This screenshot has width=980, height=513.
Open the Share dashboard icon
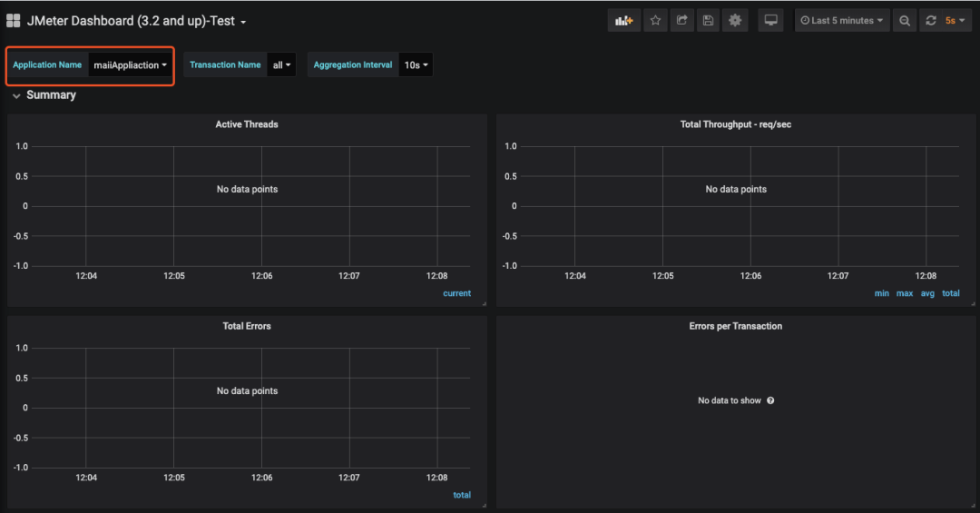point(681,21)
